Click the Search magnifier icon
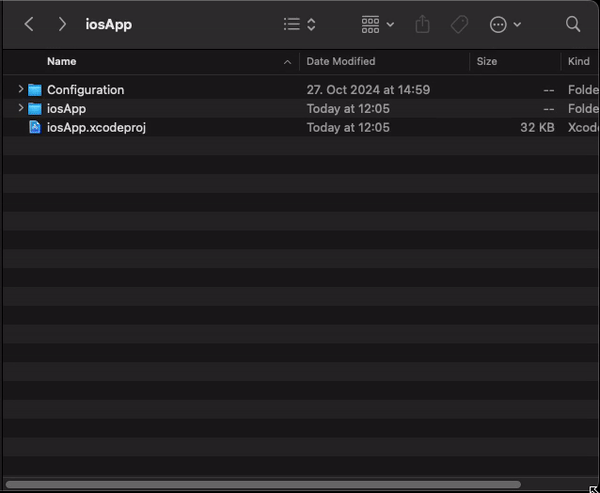This screenshot has height=493, width=600. 573,24
